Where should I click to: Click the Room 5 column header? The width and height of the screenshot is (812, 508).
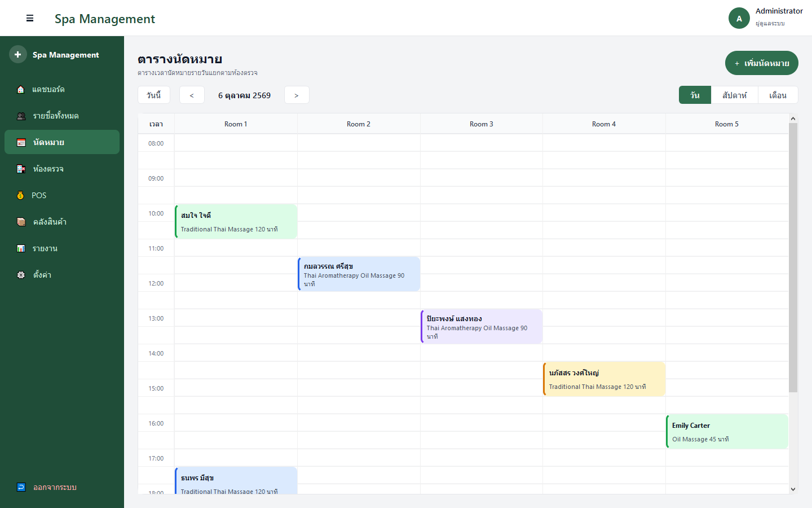(727, 124)
